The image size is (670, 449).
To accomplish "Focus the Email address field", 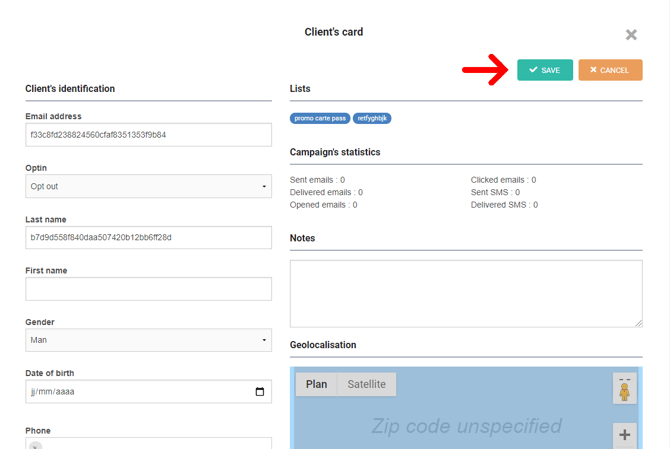I will coord(148,135).
